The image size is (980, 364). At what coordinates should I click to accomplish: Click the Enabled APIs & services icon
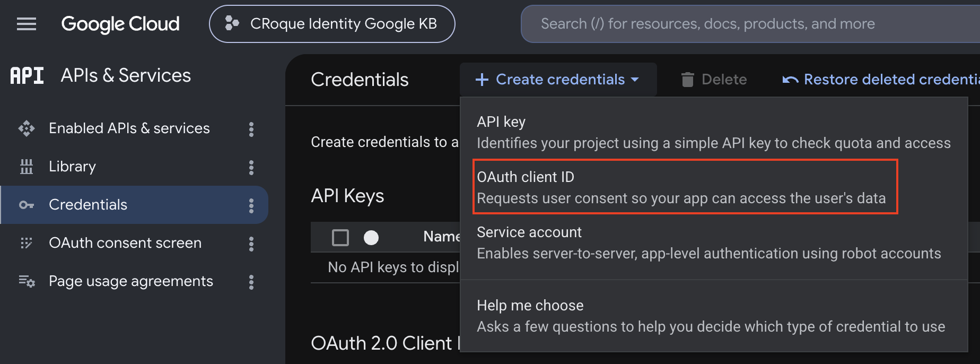tap(27, 128)
